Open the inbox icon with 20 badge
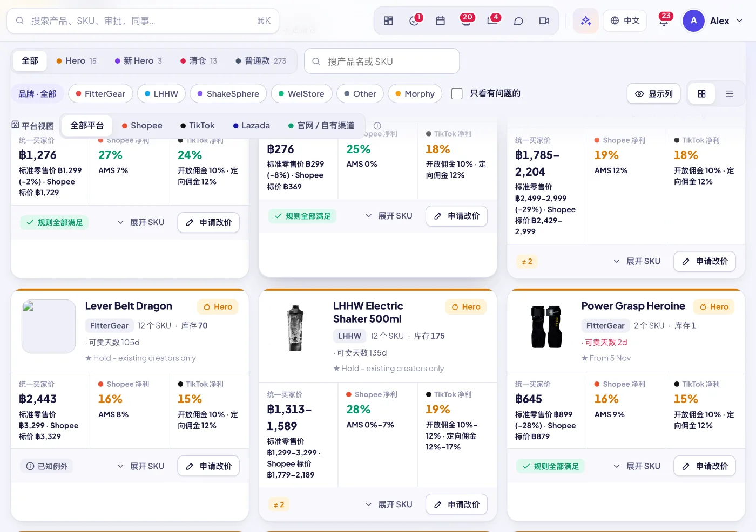The width and height of the screenshot is (756, 532). pyautogui.click(x=467, y=21)
